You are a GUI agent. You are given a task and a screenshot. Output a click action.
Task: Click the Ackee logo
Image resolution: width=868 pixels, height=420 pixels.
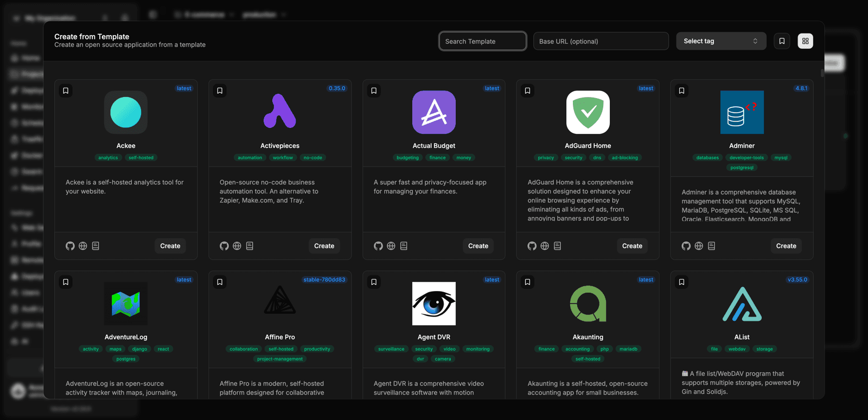[x=126, y=112]
